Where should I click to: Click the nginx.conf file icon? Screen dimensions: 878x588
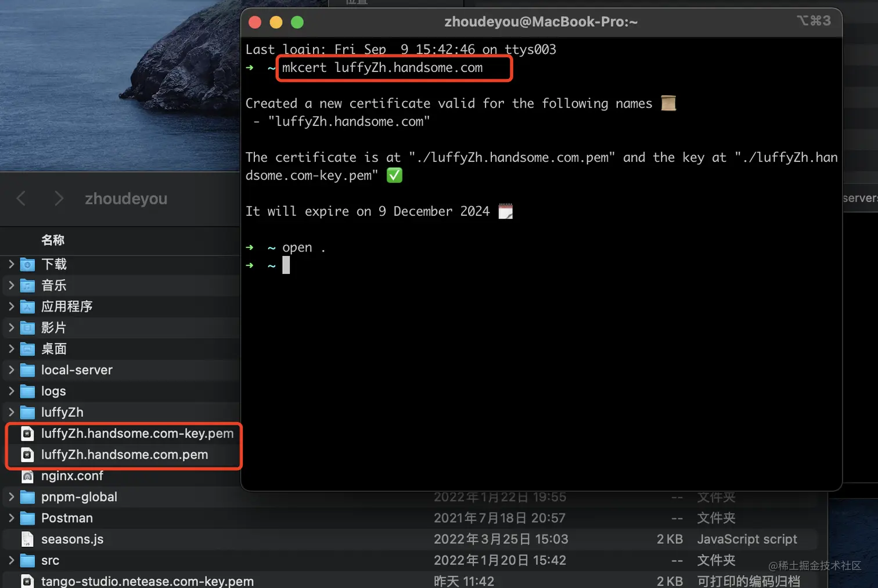[27, 477]
